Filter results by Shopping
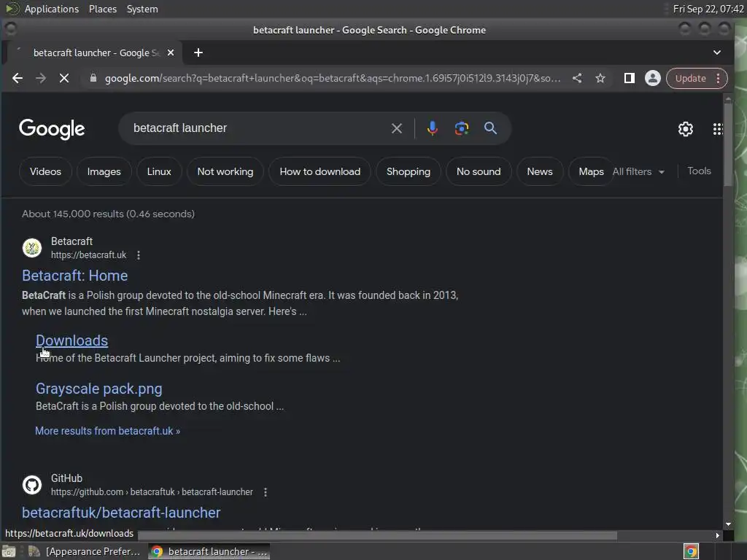Image resolution: width=747 pixels, height=560 pixels. pos(409,171)
